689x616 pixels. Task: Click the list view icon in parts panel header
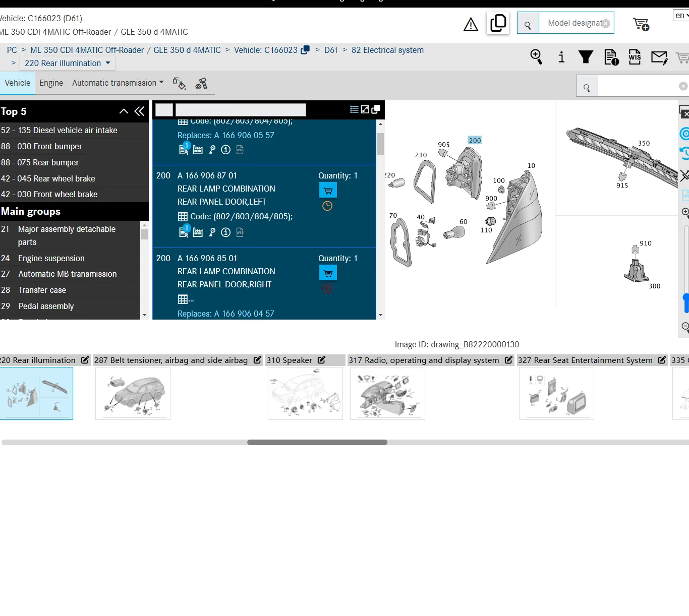click(354, 109)
